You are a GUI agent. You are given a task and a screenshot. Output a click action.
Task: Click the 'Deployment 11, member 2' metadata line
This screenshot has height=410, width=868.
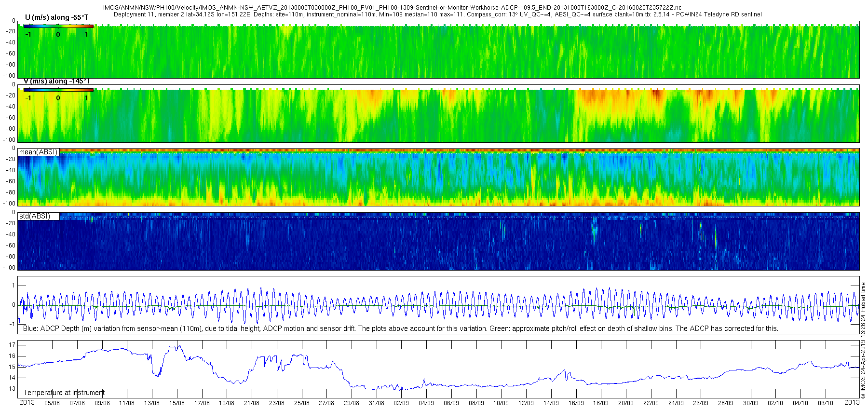pos(438,14)
